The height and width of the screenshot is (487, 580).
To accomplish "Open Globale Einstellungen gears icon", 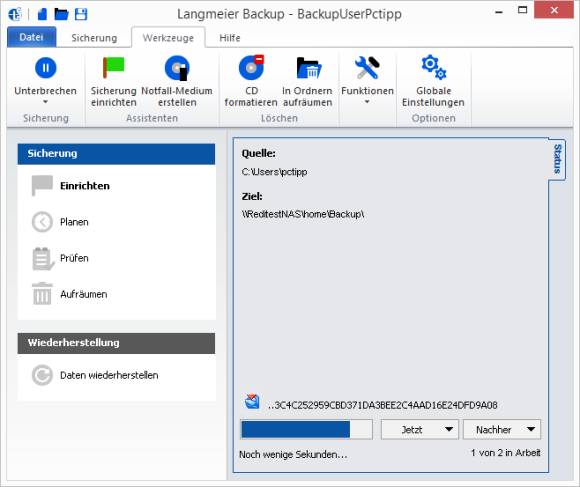I will [x=434, y=67].
